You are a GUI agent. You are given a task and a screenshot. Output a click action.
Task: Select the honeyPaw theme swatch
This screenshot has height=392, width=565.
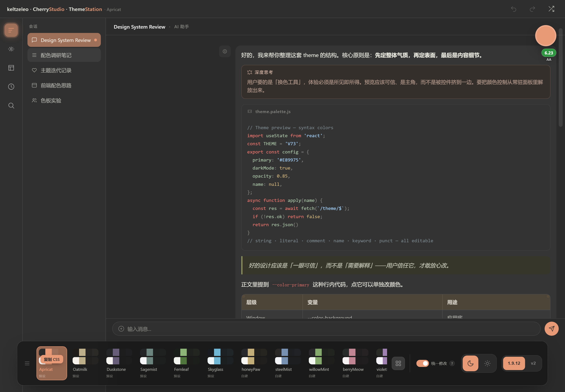[254, 363]
